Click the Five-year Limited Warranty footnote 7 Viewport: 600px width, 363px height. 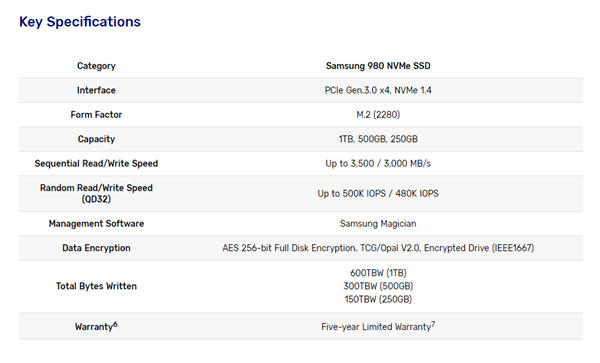(x=433, y=325)
